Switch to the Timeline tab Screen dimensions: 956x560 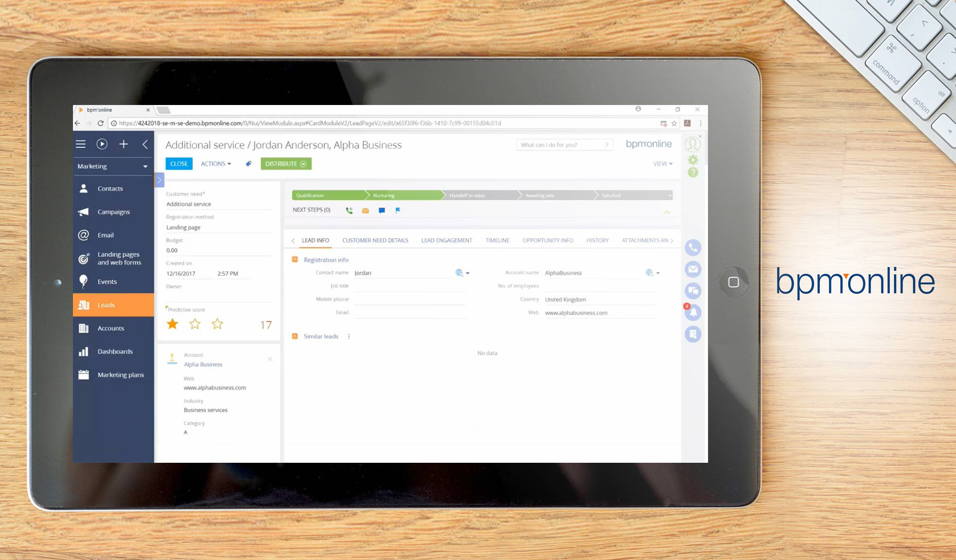point(497,240)
